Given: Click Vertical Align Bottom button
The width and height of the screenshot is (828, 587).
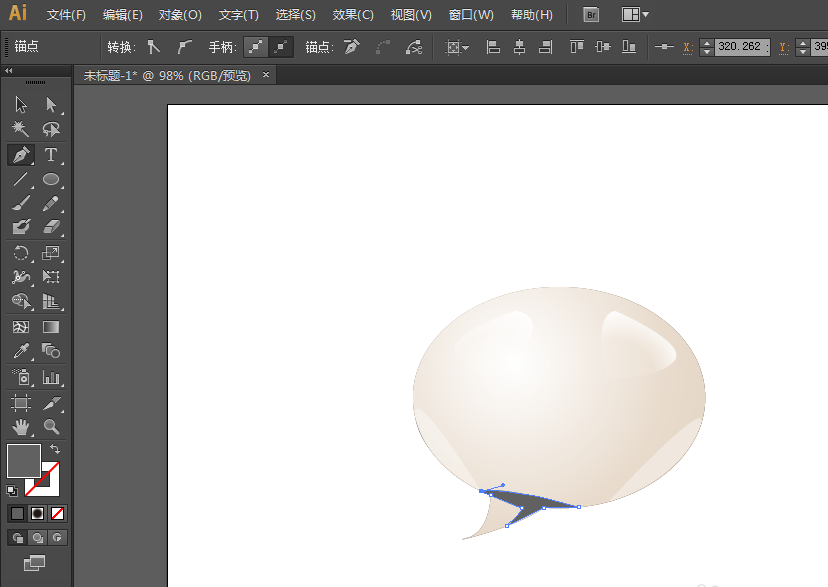Looking at the screenshot, I should click(628, 47).
